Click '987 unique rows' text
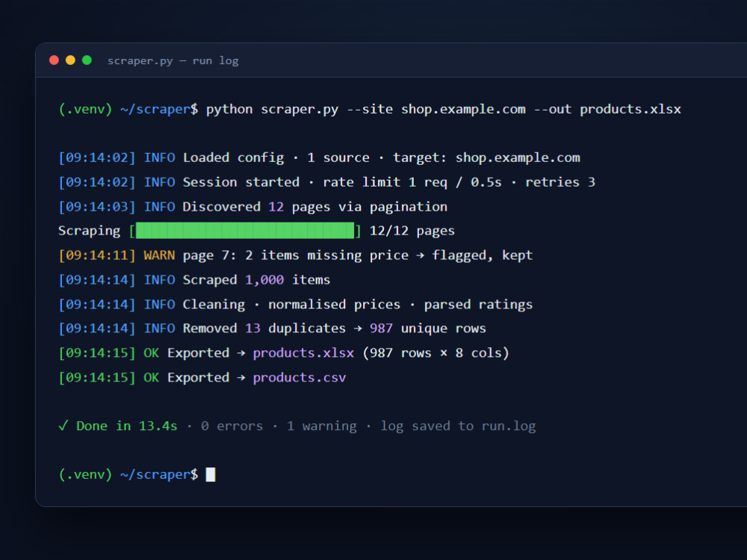 [428, 328]
